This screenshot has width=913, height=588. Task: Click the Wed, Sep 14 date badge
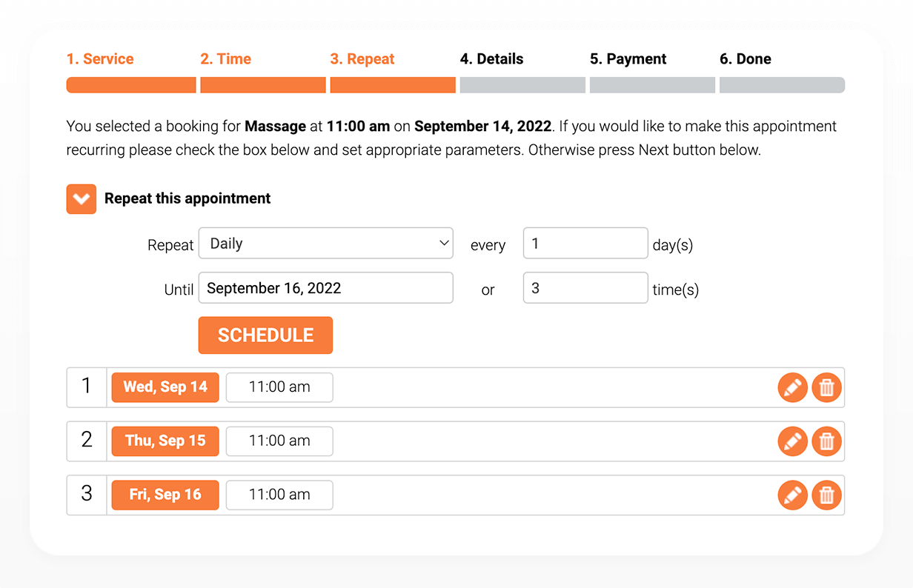pyautogui.click(x=165, y=387)
